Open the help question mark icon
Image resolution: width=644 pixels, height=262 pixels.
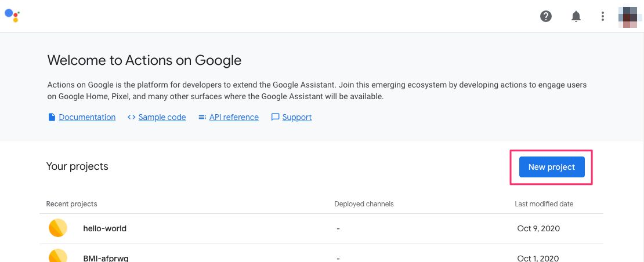coord(546,16)
